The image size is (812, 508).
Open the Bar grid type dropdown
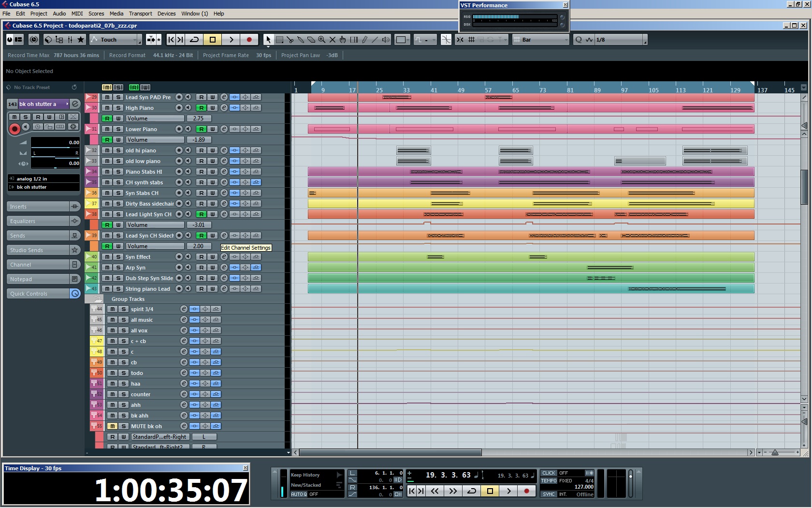[x=541, y=40]
